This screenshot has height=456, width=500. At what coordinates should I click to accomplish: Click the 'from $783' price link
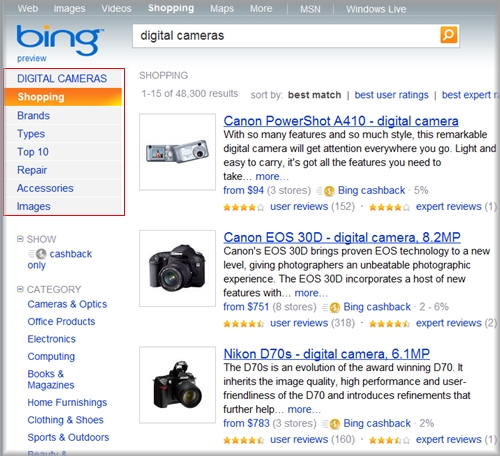pos(246,423)
